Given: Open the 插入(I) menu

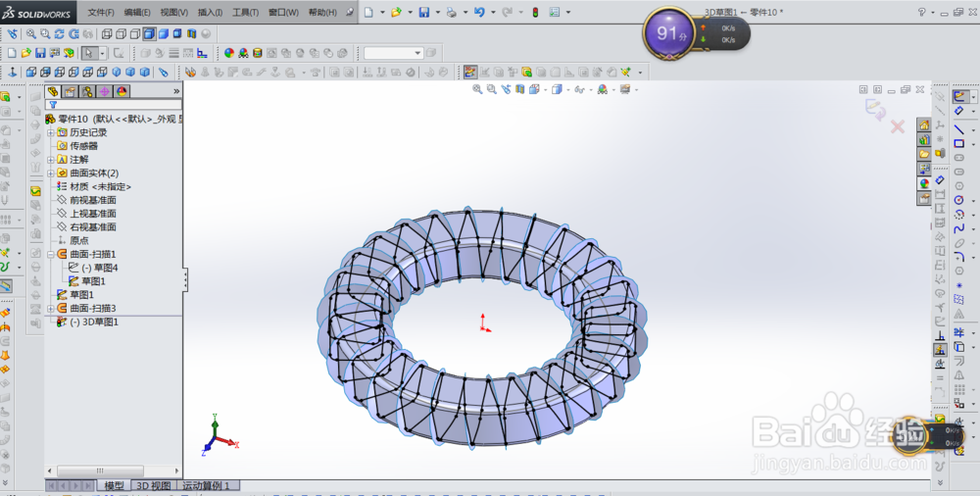Looking at the screenshot, I should point(210,12).
